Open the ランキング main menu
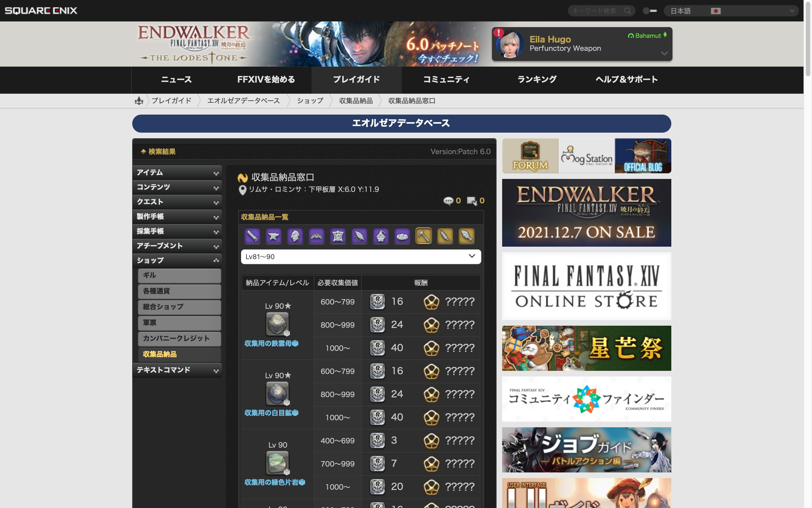The width and height of the screenshot is (812, 508). (537, 80)
